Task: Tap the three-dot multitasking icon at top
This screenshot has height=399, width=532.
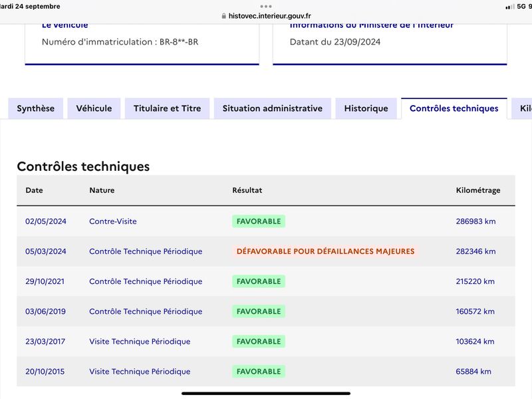Action: coord(266,6)
